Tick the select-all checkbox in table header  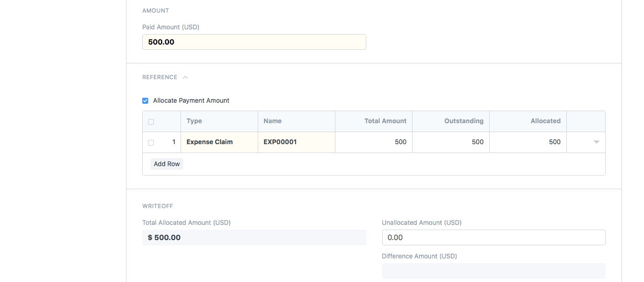pyautogui.click(x=151, y=122)
